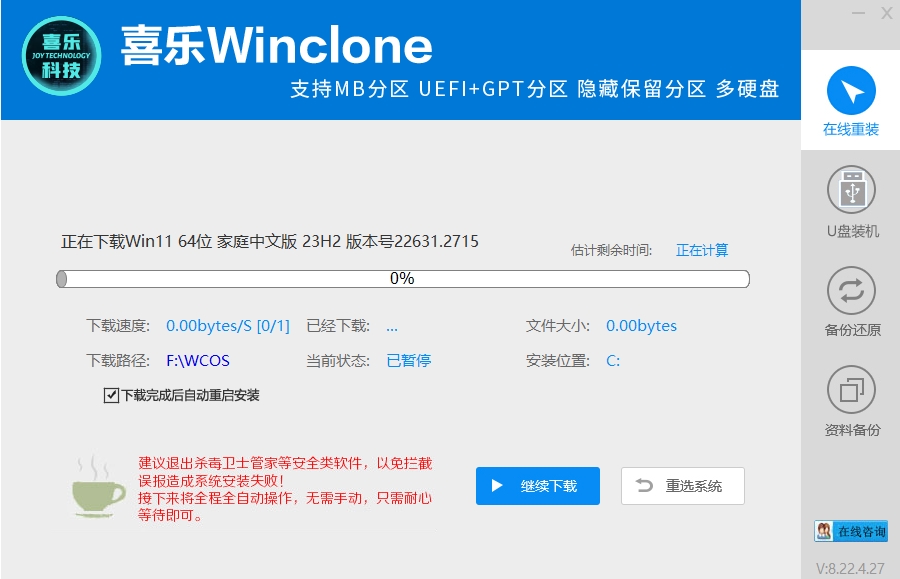The width and height of the screenshot is (900, 579).
Task: Toggle 下载完成后自动重启安装 checkbox
Action: (111, 395)
